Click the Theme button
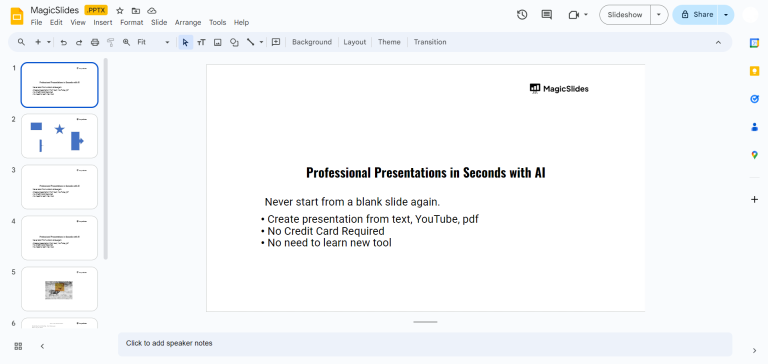 [389, 42]
